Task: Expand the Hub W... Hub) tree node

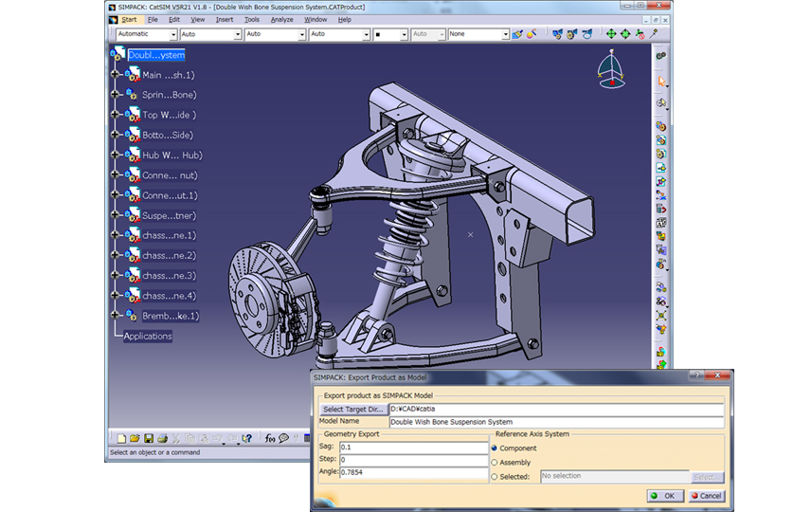Action: 115,155
